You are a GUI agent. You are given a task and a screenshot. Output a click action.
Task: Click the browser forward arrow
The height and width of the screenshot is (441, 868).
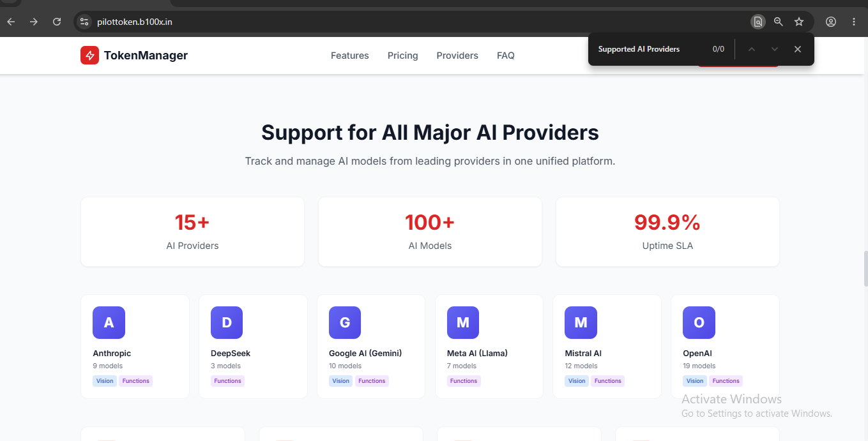click(x=34, y=22)
